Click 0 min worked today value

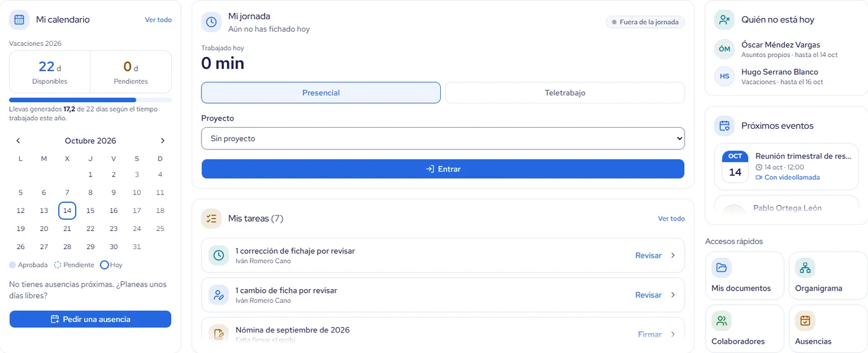point(223,63)
